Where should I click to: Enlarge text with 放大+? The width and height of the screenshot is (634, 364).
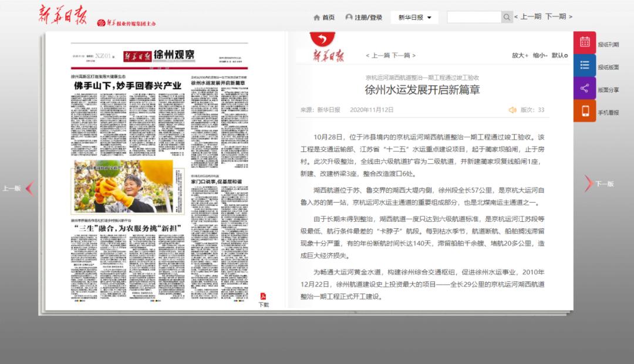click(520, 55)
